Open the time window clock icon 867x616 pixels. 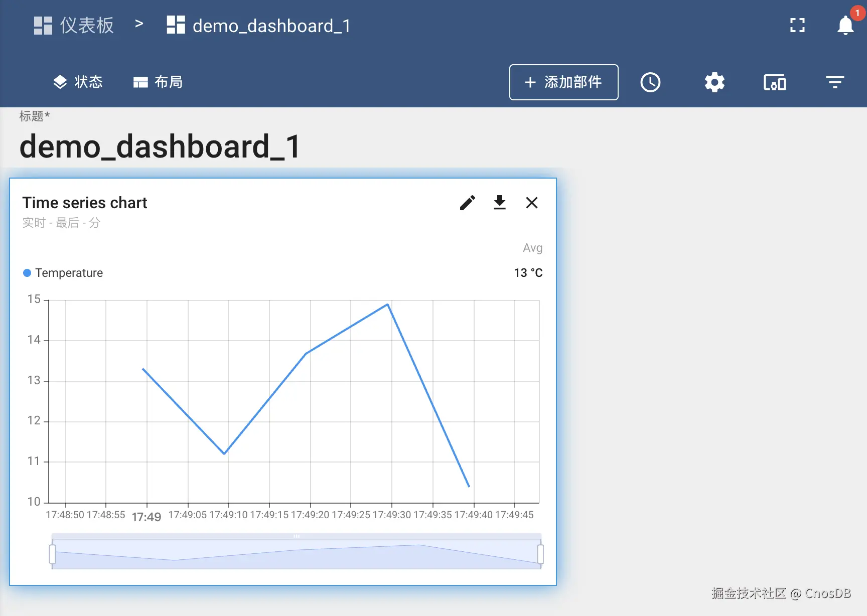click(650, 82)
